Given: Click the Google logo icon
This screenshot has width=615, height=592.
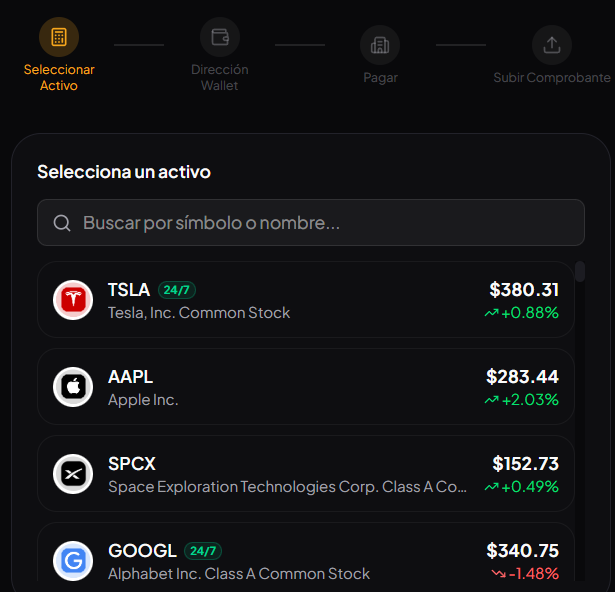Looking at the screenshot, I should click(x=73, y=561).
